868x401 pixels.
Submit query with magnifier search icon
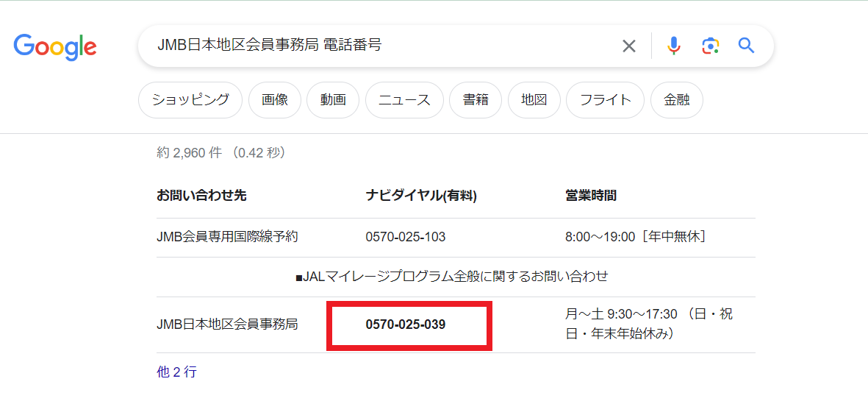[x=746, y=46]
